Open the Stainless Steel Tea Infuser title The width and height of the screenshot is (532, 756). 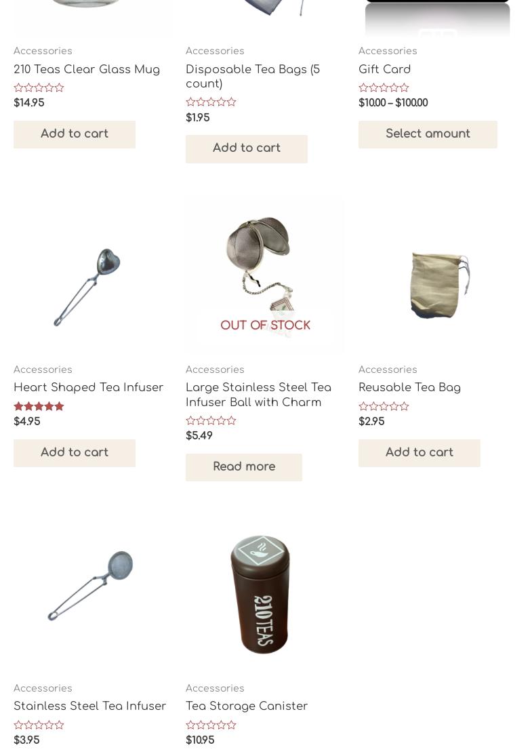89,706
